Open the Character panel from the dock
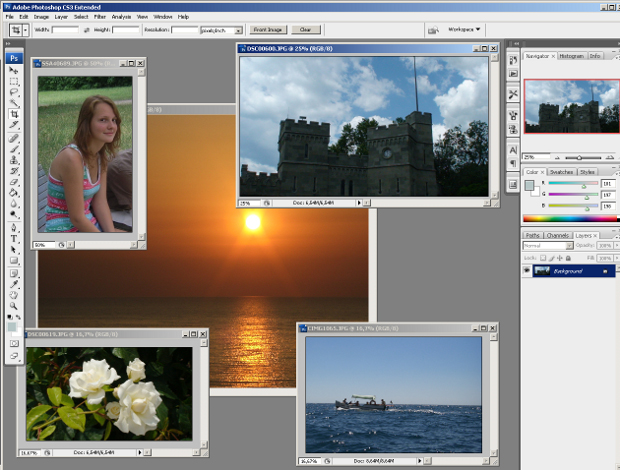Image resolution: width=620 pixels, height=470 pixels. pyautogui.click(x=513, y=149)
